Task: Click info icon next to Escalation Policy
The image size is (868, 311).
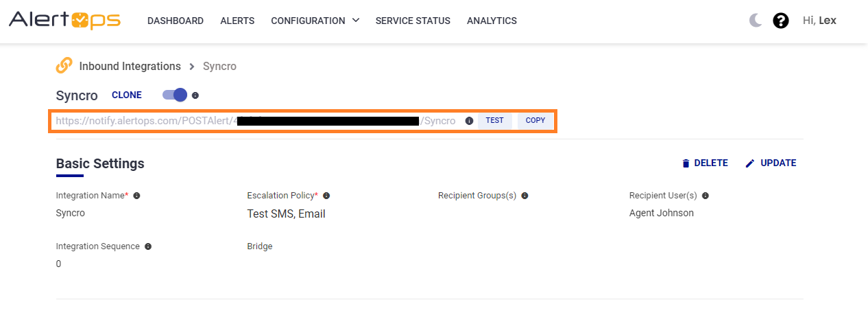Action: [x=326, y=196]
